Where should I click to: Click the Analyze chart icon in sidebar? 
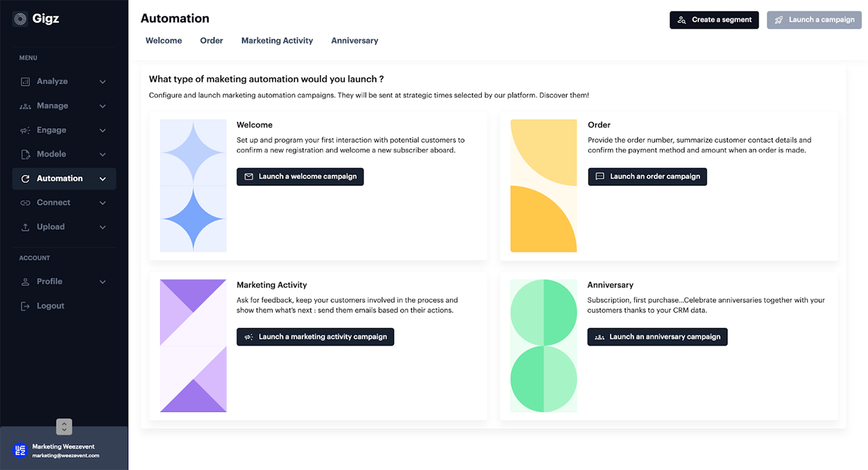[x=25, y=82]
